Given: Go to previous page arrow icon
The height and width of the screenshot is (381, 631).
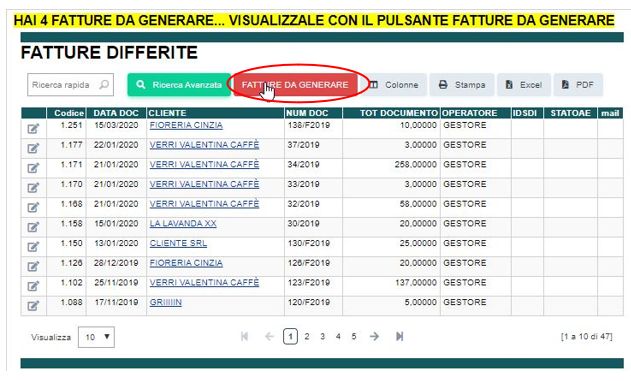Looking at the screenshot, I should click(x=269, y=336).
